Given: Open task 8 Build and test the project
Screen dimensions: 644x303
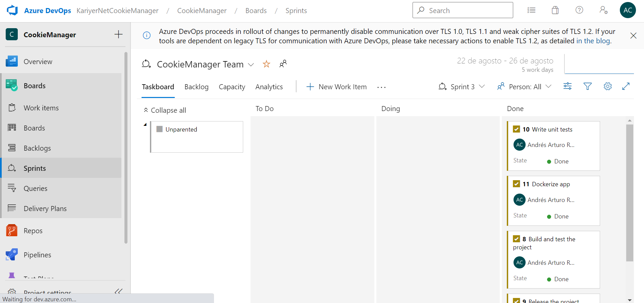Looking at the screenshot, I should tap(544, 243).
